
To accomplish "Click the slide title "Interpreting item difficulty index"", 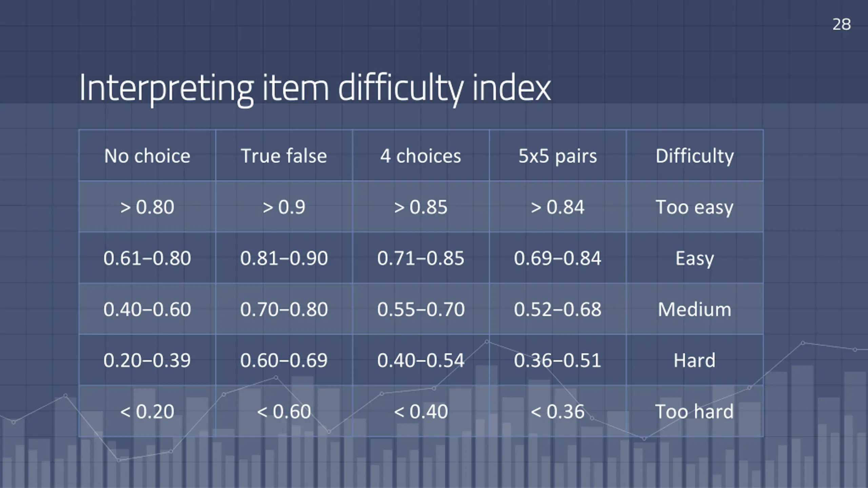I will click(315, 88).
